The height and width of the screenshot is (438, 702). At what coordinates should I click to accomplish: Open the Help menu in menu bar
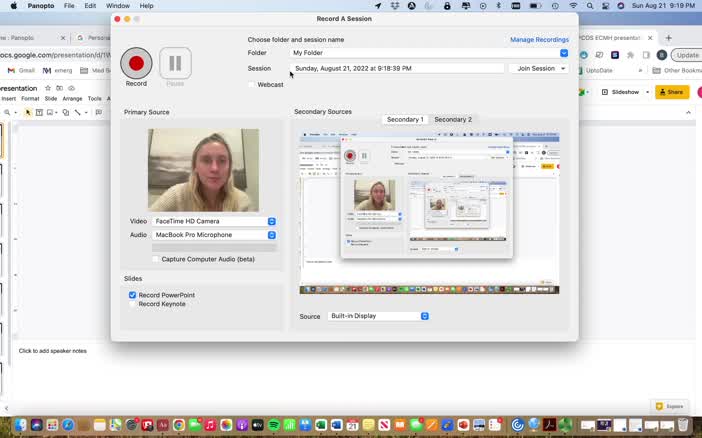(x=146, y=6)
